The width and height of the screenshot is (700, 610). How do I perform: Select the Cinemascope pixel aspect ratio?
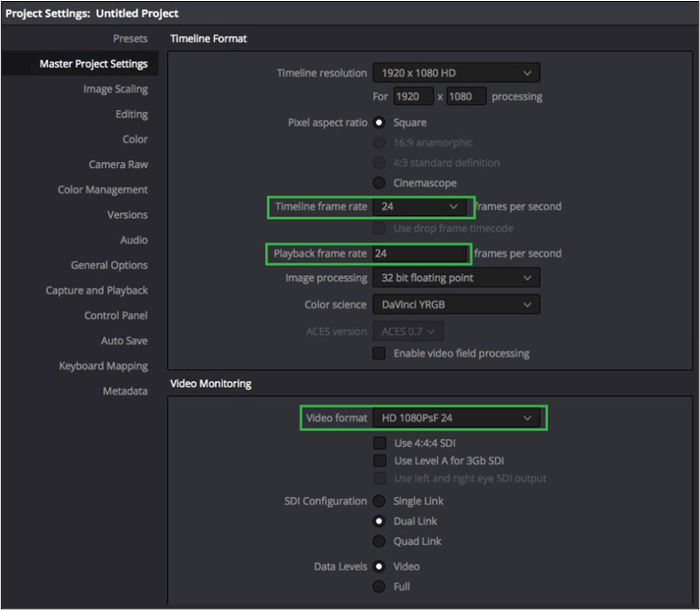click(380, 183)
